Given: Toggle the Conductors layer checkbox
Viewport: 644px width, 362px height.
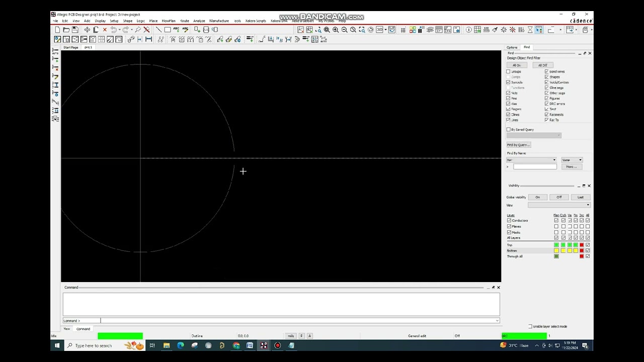Looking at the screenshot, I should [x=509, y=220].
